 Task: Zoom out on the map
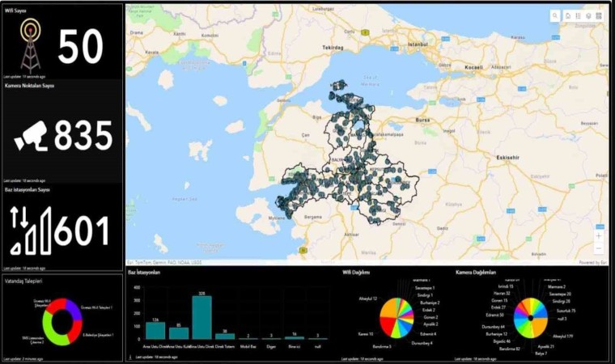coord(598,249)
